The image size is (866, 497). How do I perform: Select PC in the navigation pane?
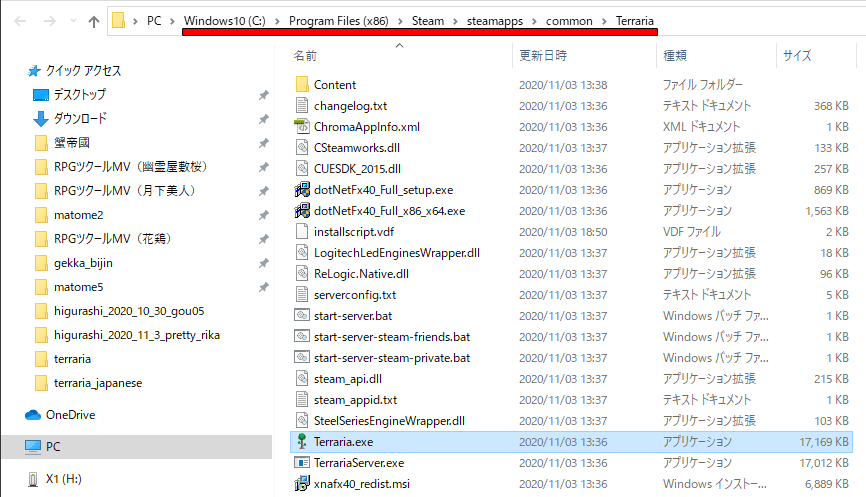click(53, 447)
